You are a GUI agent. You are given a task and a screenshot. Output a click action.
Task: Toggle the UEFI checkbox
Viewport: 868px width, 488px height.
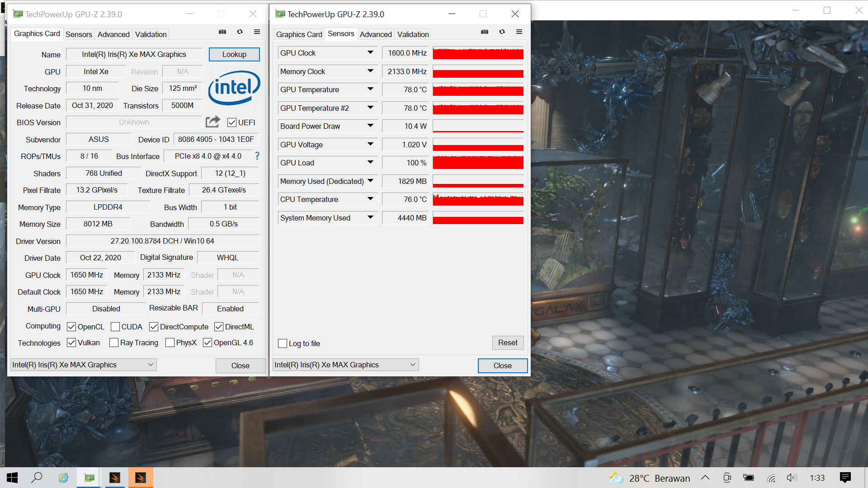tap(232, 122)
